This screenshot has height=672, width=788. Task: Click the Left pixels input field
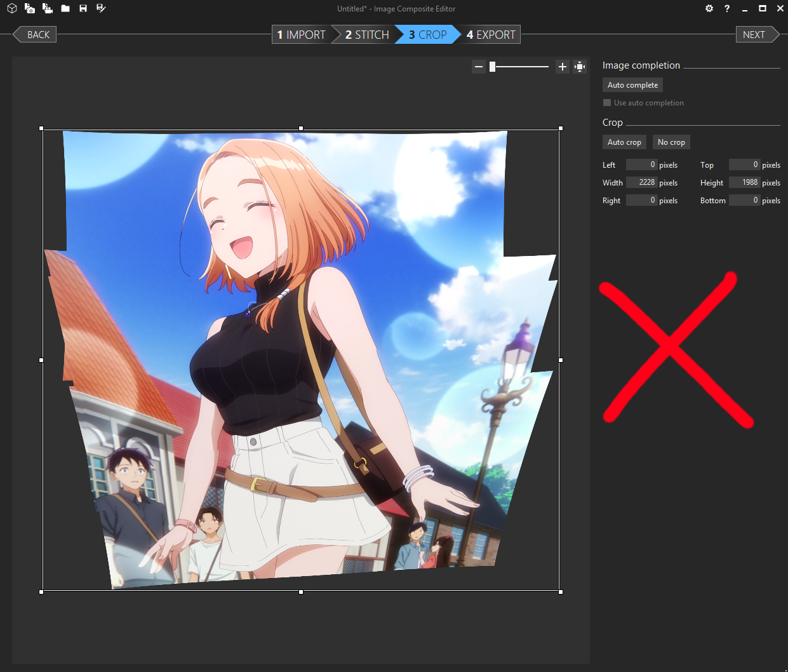pos(642,165)
